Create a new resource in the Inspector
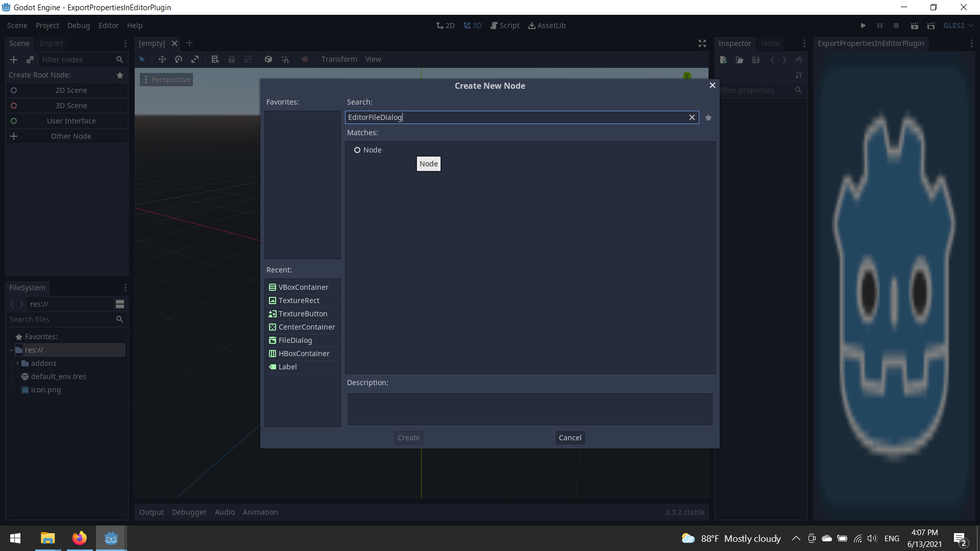The image size is (980, 551). tap(723, 60)
